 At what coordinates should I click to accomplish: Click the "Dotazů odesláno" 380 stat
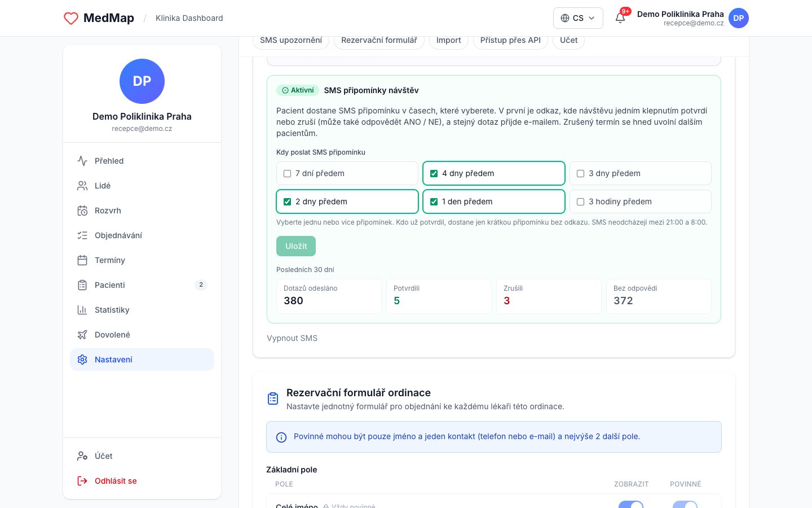click(x=329, y=296)
